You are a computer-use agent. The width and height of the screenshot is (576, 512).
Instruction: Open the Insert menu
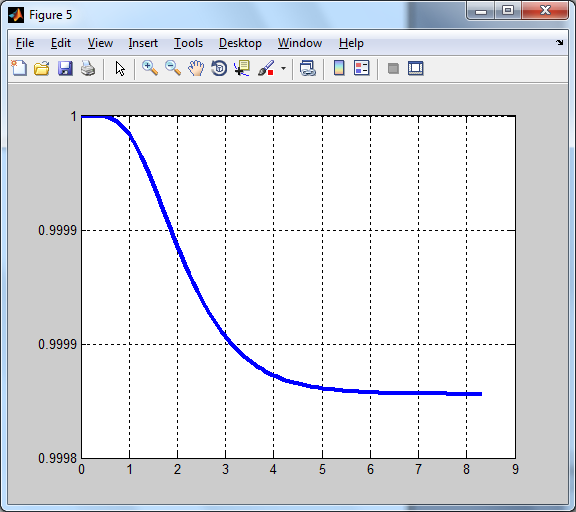pyautogui.click(x=143, y=43)
